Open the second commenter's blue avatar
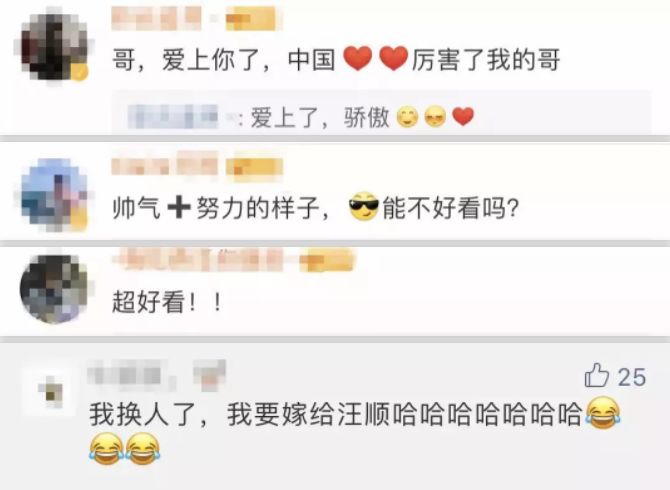Image resolution: width=670 pixels, height=490 pixels. coord(54,195)
